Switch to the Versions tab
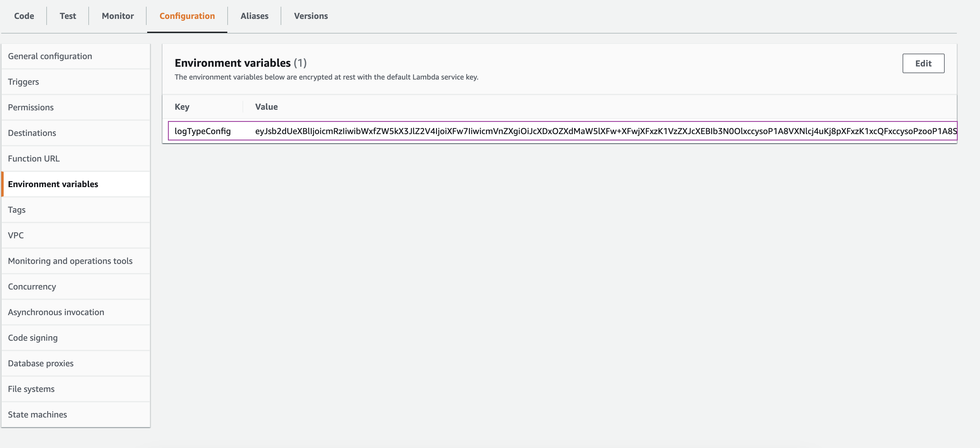The image size is (980, 448). pyautogui.click(x=311, y=16)
